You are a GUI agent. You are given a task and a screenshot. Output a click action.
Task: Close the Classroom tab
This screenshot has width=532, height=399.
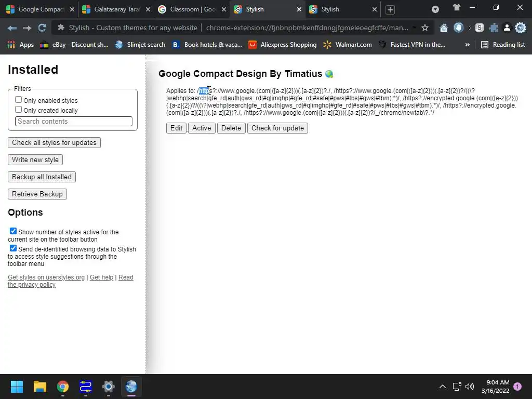(223, 9)
